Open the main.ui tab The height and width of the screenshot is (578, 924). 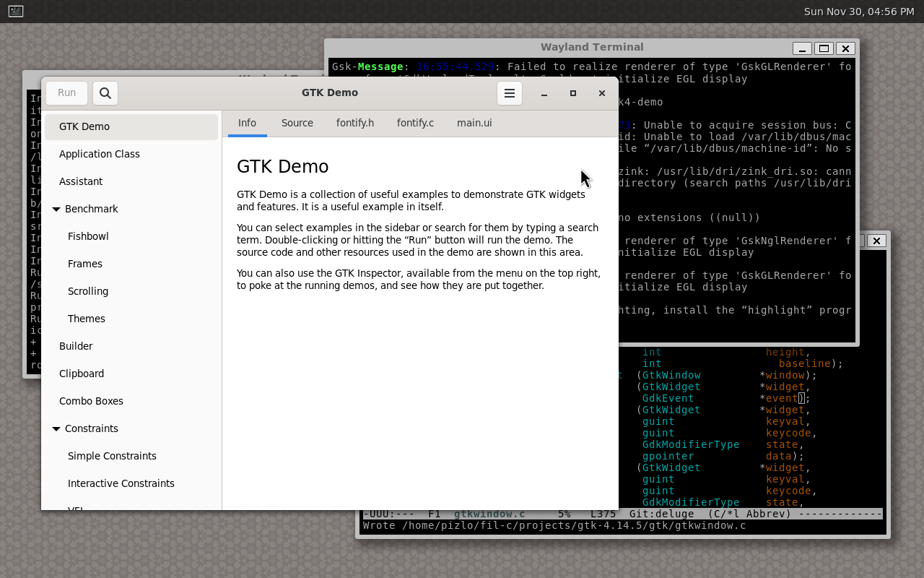pyautogui.click(x=474, y=123)
